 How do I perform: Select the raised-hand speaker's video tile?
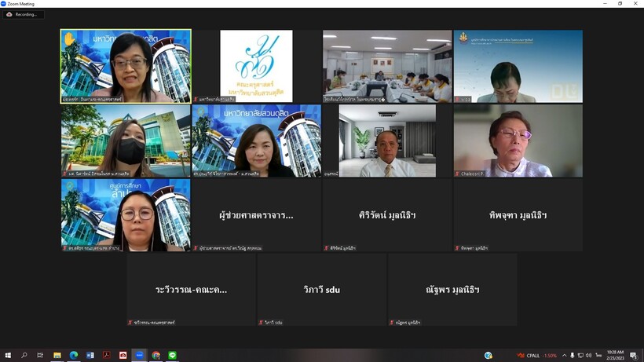click(126, 66)
